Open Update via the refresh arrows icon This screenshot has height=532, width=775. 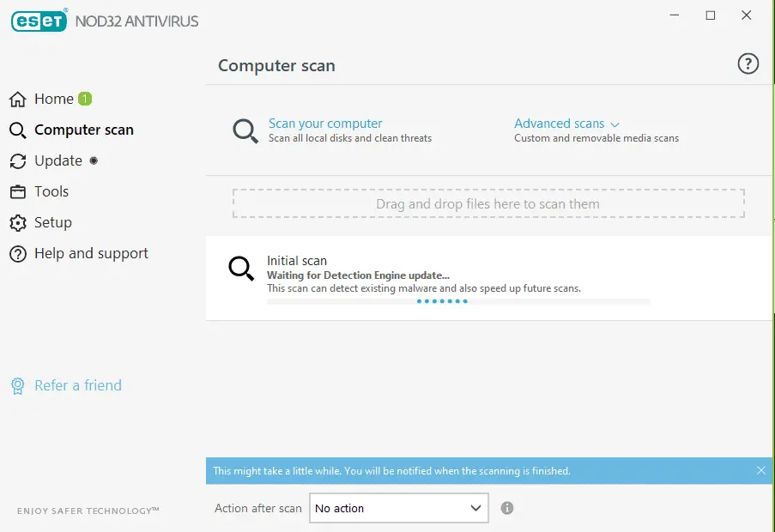[x=18, y=160]
